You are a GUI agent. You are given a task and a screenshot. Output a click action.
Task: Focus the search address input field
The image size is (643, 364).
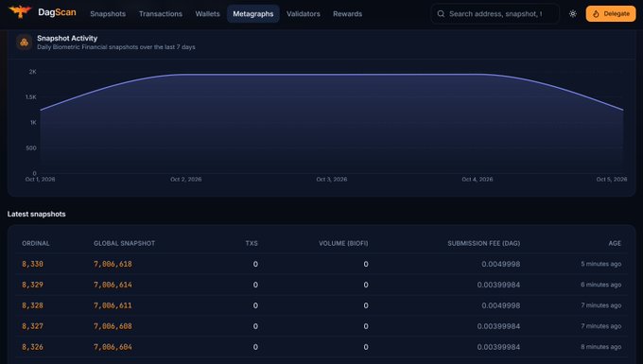tap(495, 14)
